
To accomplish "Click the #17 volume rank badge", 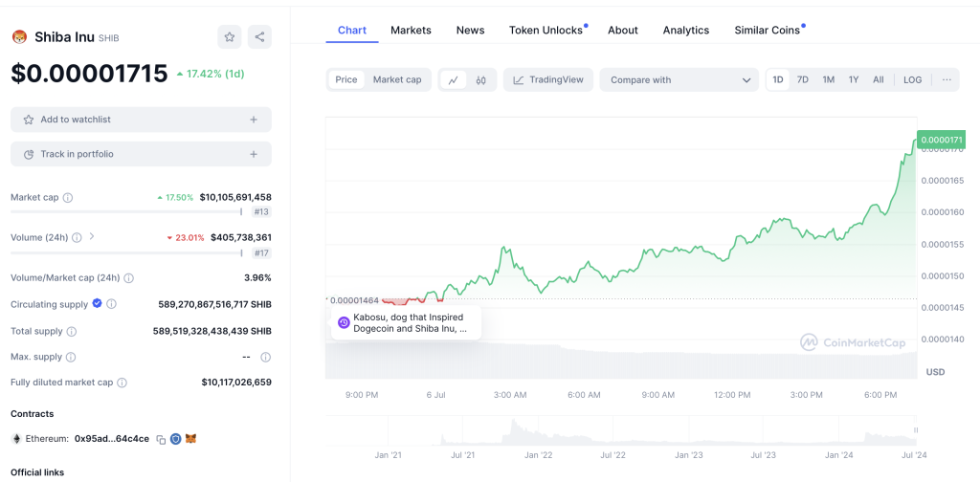I will click(x=261, y=252).
